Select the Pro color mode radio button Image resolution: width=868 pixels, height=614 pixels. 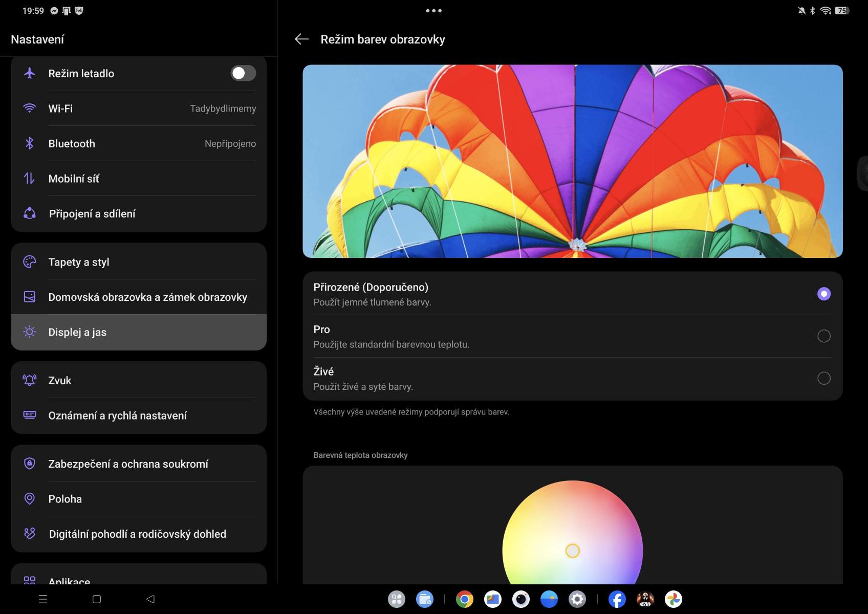tap(823, 336)
